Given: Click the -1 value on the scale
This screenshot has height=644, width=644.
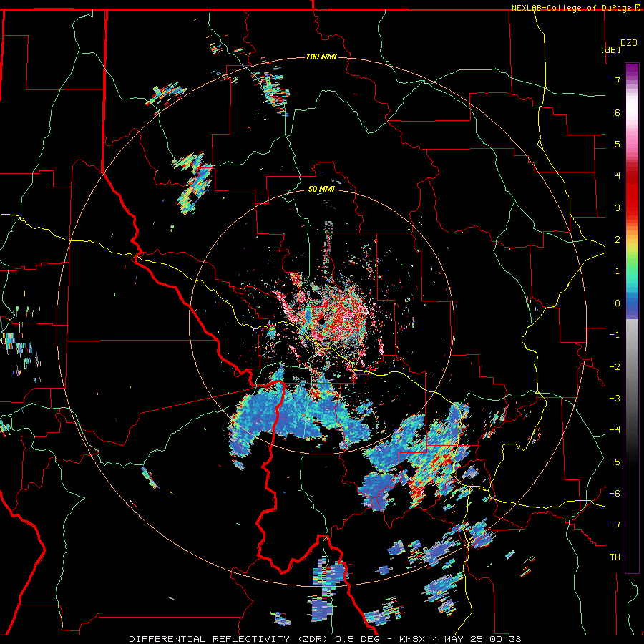Looking at the screenshot, I should point(615,335).
